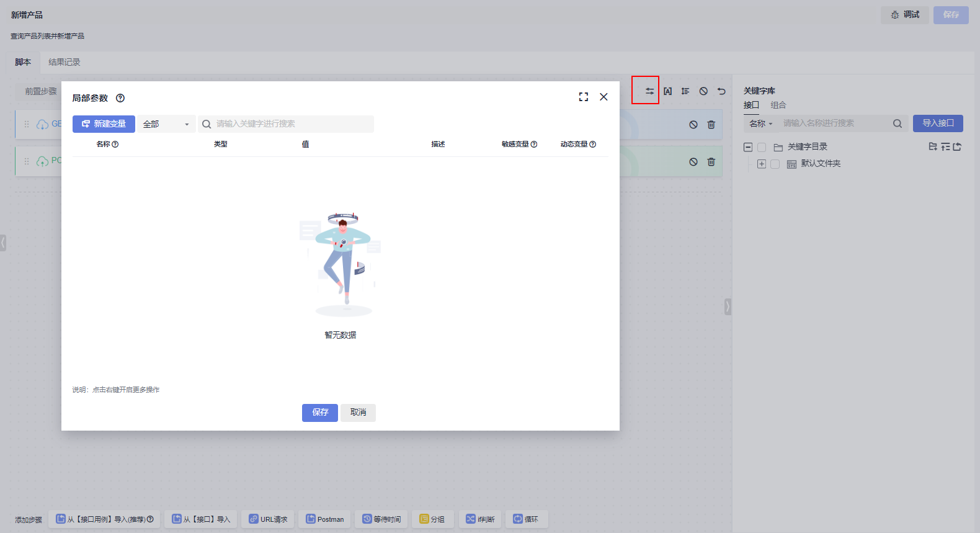The image size is (980, 533).
Task: Open the 全部 filter dropdown
Action: 166,124
